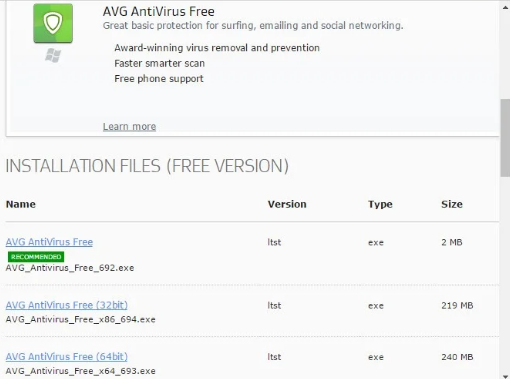The height and width of the screenshot is (379, 510).
Task: Select the AVG_Antivirus_Free_x86_694.exe filename text
Action: [80, 319]
